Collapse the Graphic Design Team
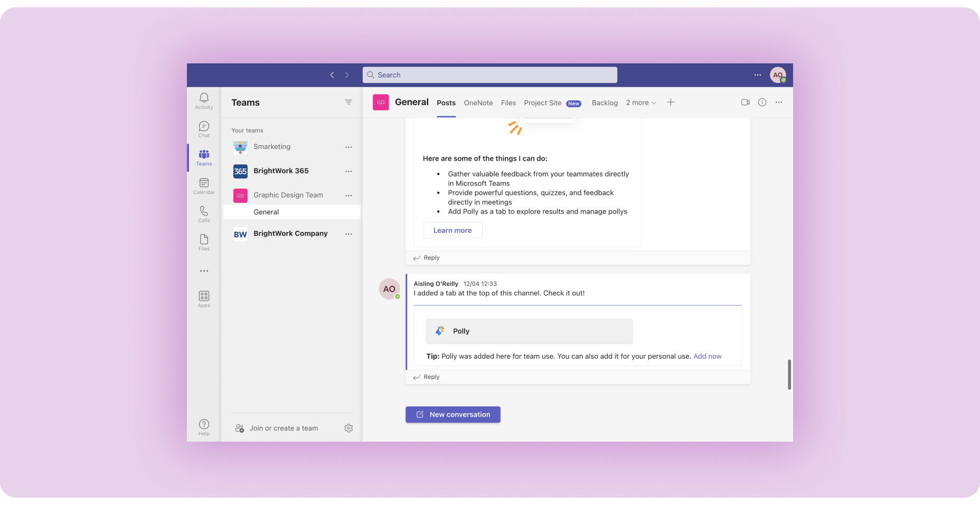The image size is (980, 505). click(288, 195)
